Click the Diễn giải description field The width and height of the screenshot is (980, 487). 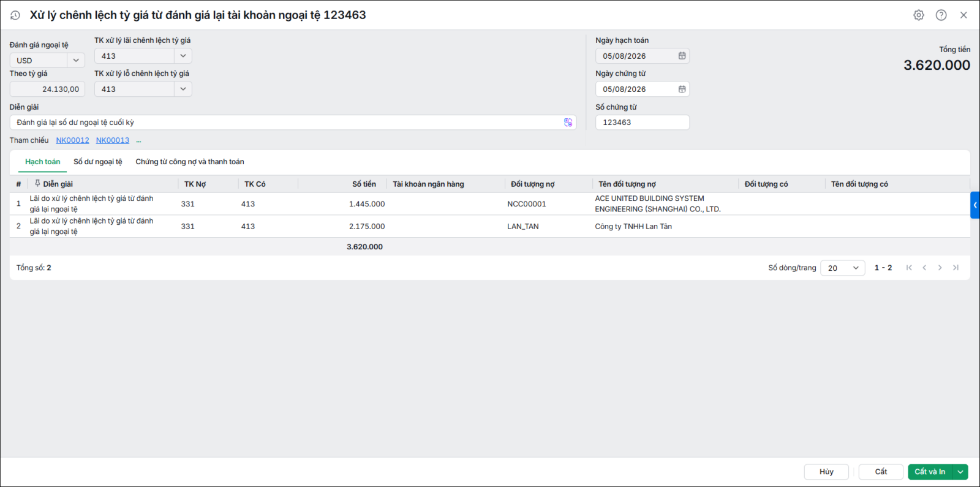293,123
